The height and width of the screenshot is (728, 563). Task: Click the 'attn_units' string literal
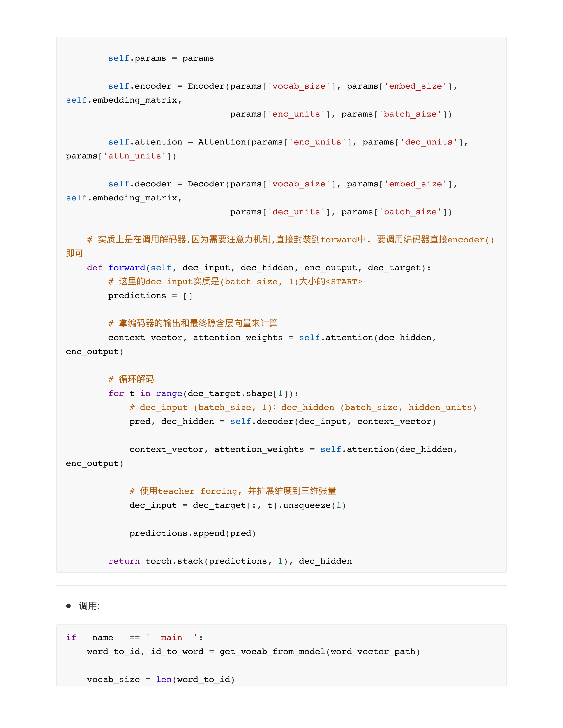[x=135, y=156]
